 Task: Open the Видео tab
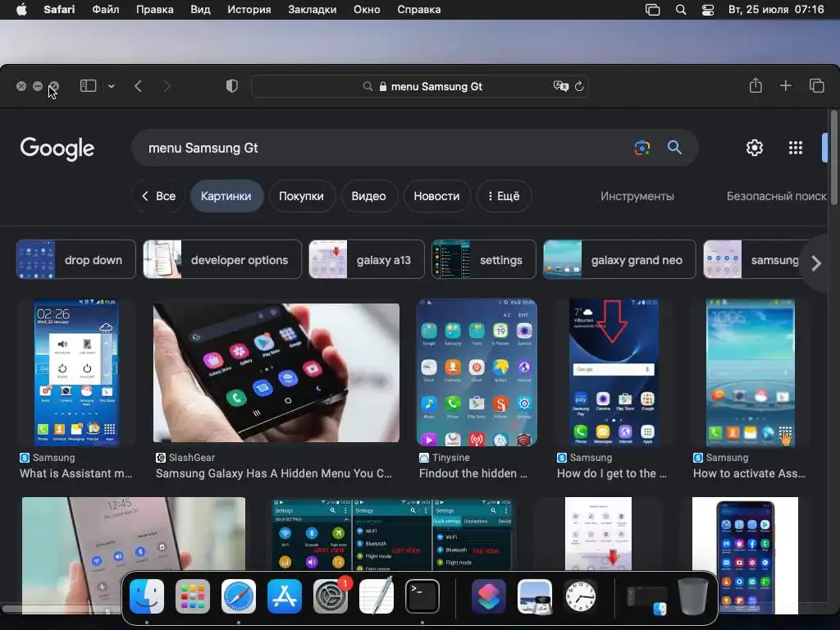point(368,196)
